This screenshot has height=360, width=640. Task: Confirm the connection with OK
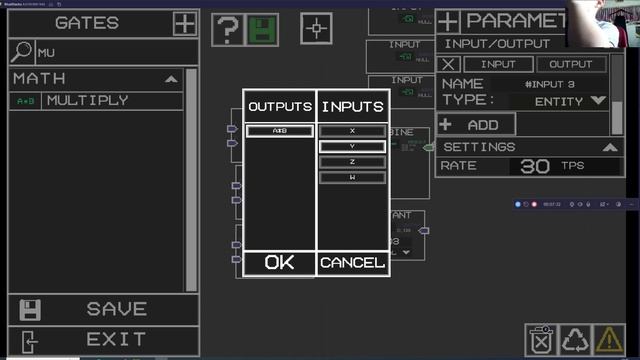[x=279, y=263]
